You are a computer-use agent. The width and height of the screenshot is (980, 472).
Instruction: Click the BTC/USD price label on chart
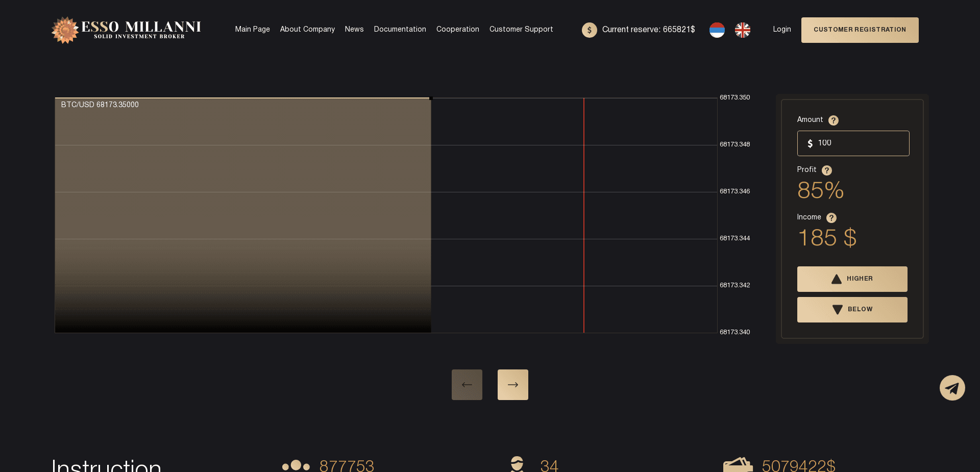click(x=100, y=105)
